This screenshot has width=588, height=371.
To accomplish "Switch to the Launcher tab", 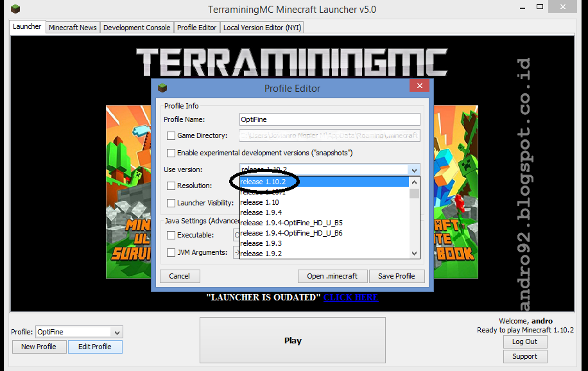I will click(27, 26).
